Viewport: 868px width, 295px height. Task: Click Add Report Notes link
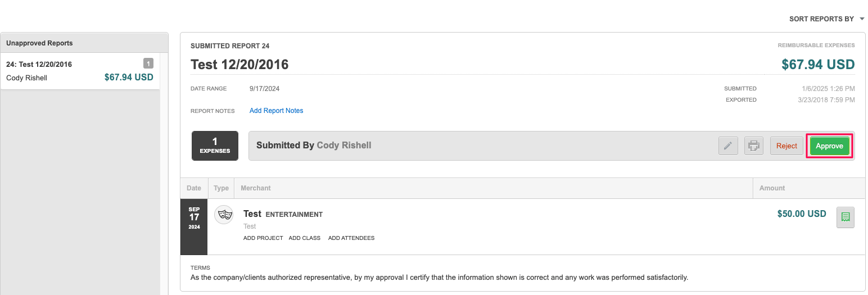pos(276,111)
